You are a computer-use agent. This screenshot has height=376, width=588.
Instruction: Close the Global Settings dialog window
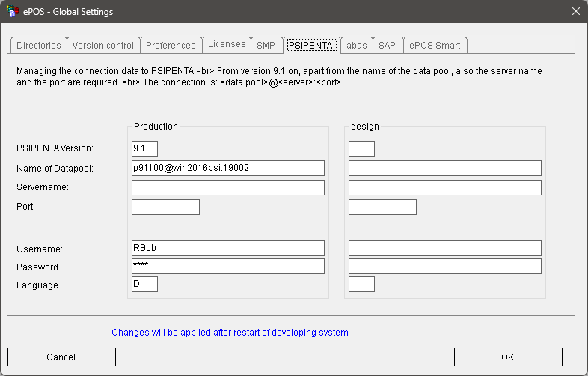(575, 11)
